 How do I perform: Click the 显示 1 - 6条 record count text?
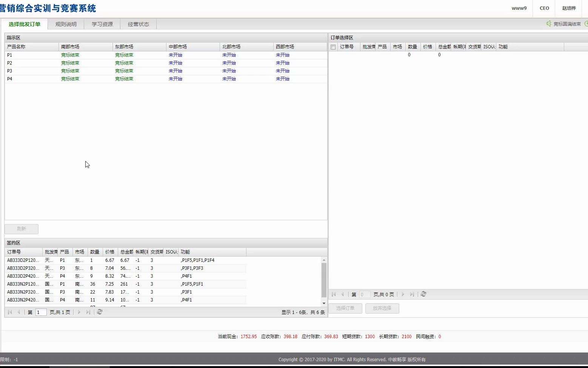(x=303, y=312)
